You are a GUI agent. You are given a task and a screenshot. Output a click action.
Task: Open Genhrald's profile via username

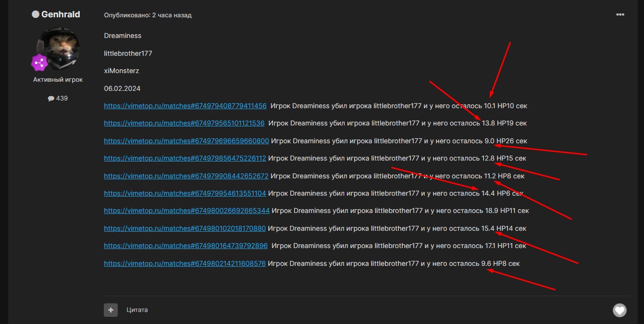coord(61,14)
